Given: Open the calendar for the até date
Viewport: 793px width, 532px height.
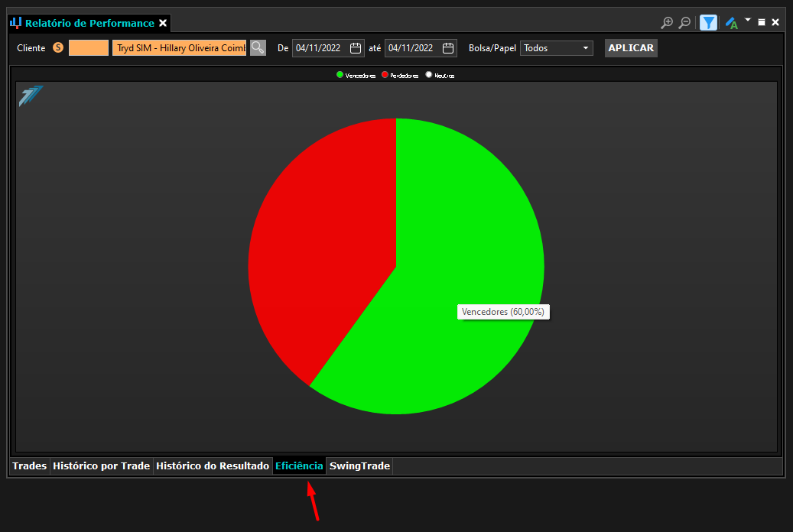Looking at the screenshot, I should click(x=448, y=48).
